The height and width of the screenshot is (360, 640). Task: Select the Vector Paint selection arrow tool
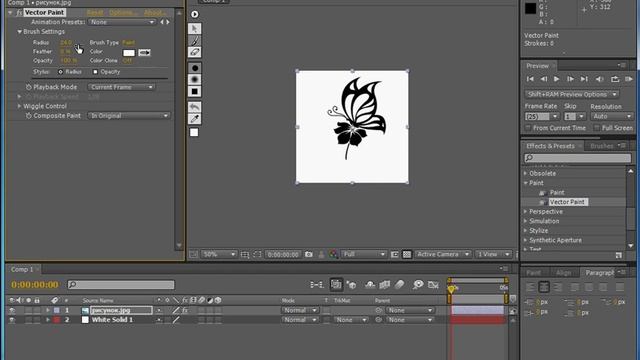coord(195,29)
